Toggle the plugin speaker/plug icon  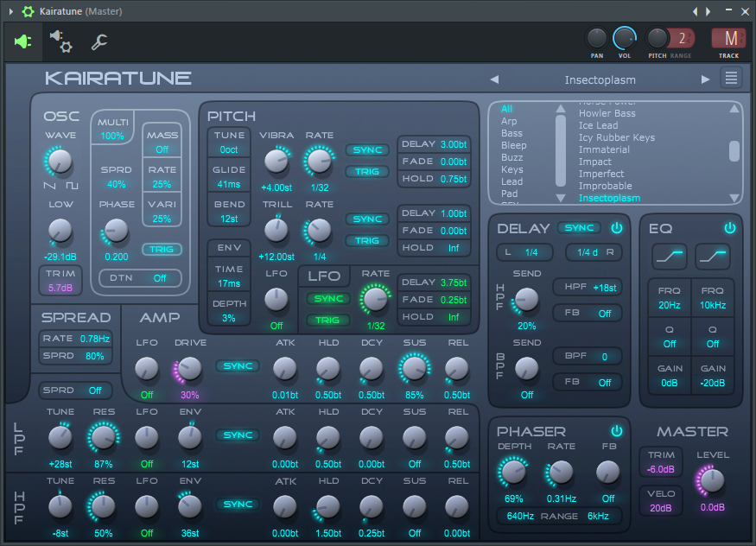tap(22, 41)
